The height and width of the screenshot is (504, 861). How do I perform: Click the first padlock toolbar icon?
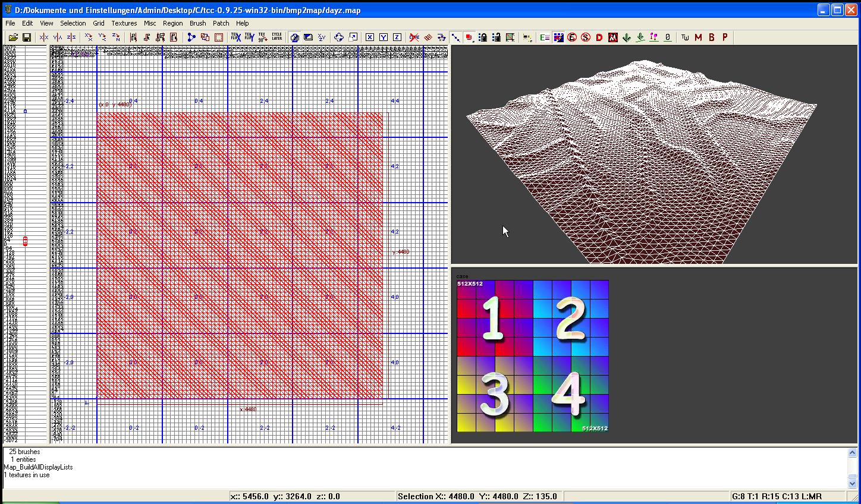[x=483, y=37]
